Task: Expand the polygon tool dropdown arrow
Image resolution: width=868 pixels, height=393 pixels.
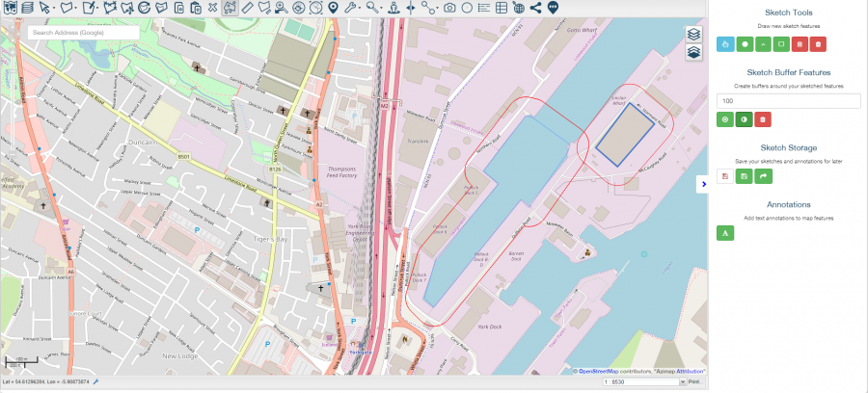Action: tap(76, 9)
